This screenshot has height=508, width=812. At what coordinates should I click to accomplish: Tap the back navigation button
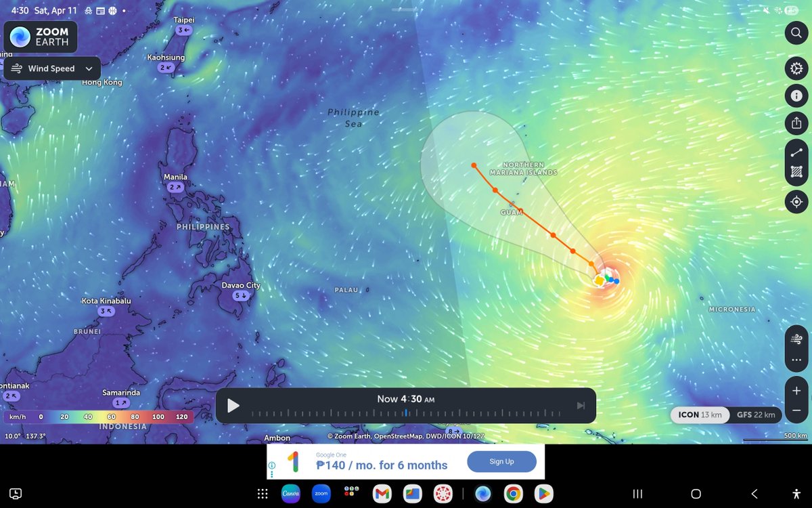(x=754, y=494)
